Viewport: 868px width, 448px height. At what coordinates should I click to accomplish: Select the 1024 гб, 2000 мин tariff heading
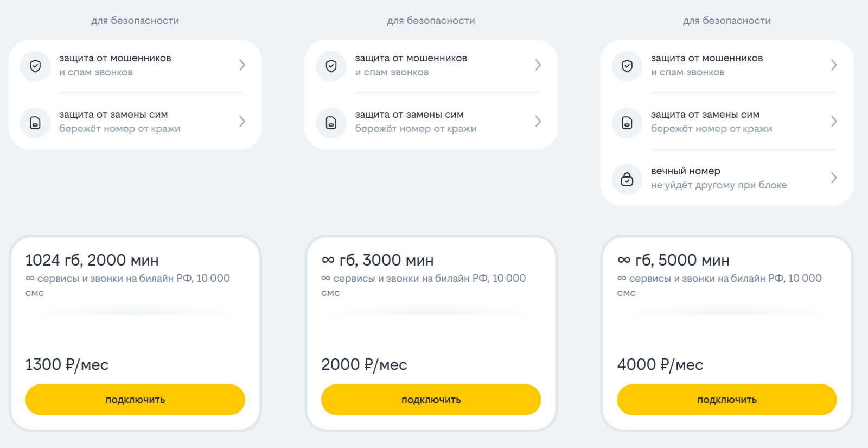pos(92,261)
